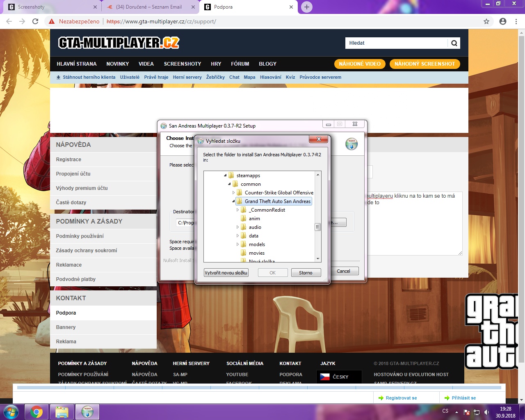Click the SA-MP installer taskbar icon
The width and height of the screenshot is (525, 420).
click(87, 412)
